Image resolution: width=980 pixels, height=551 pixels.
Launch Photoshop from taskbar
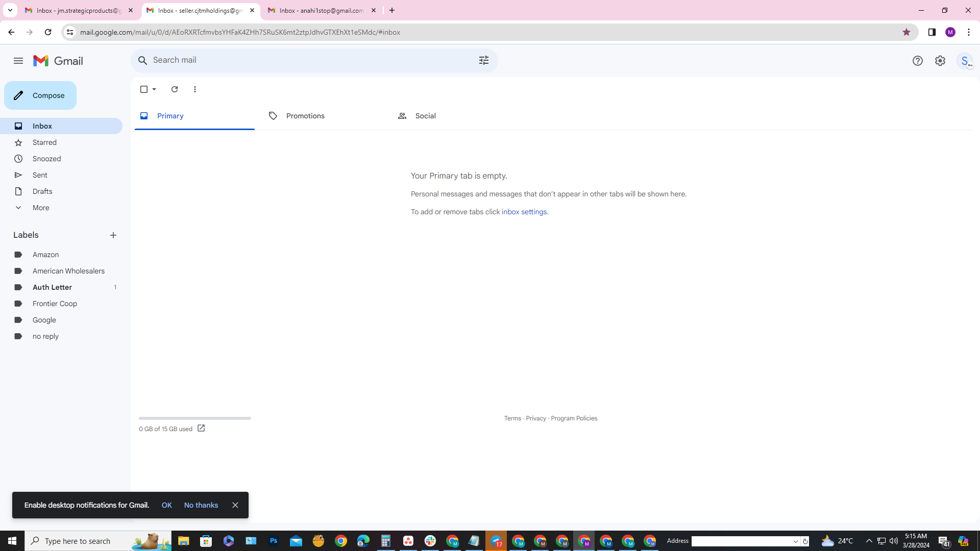tap(274, 541)
